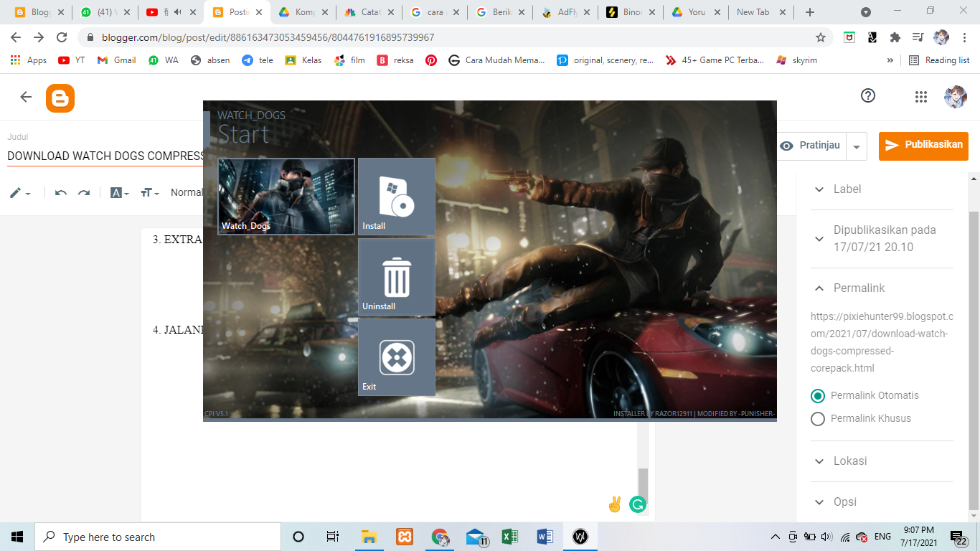The image size is (980, 551).
Task: Open Excel from the taskbar
Action: click(510, 537)
